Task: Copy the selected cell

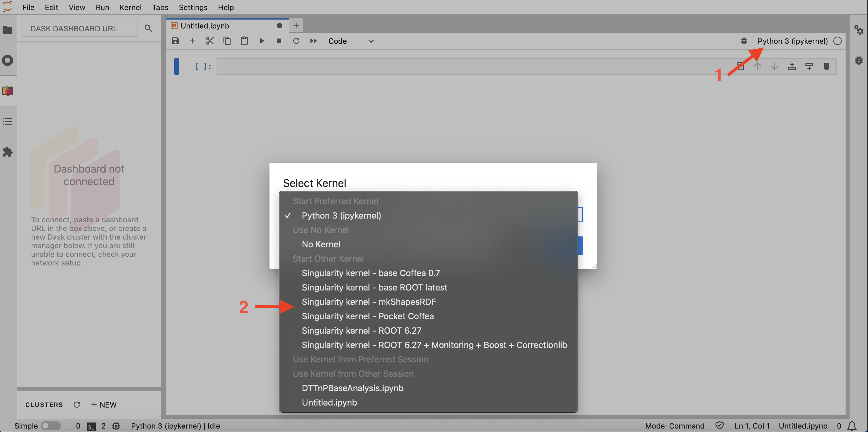Action: coord(227,41)
